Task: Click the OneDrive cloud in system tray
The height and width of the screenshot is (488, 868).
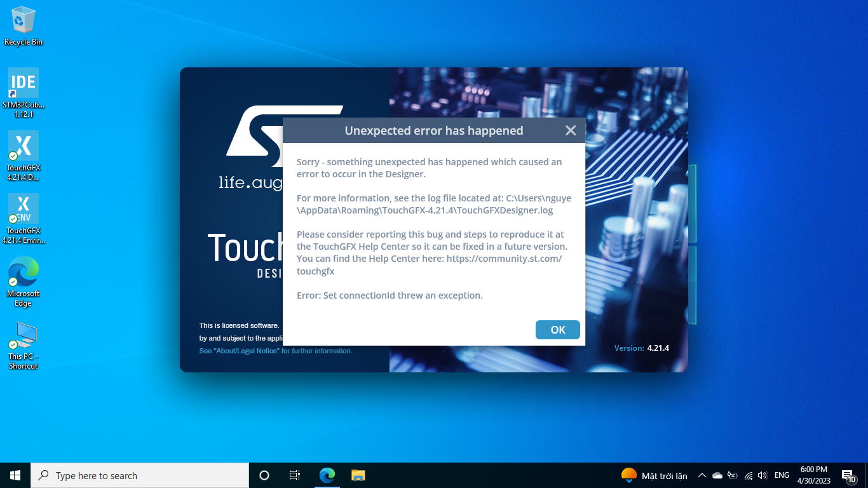Action: click(717, 475)
